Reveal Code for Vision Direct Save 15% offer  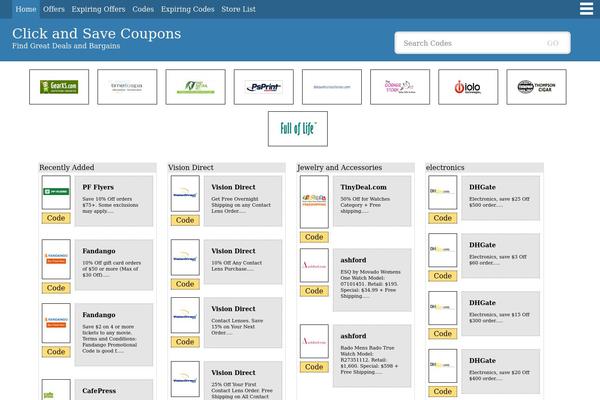pos(185,342)
